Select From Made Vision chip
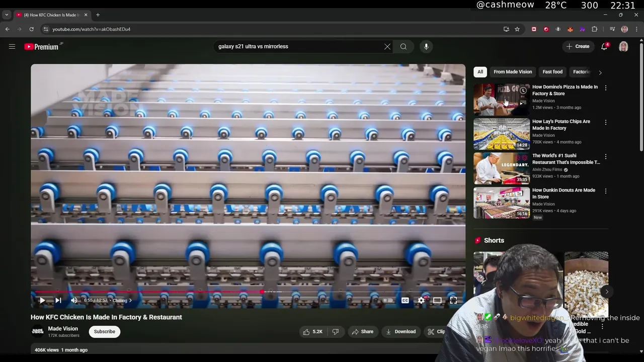The image size is (644, 362). 513,71
